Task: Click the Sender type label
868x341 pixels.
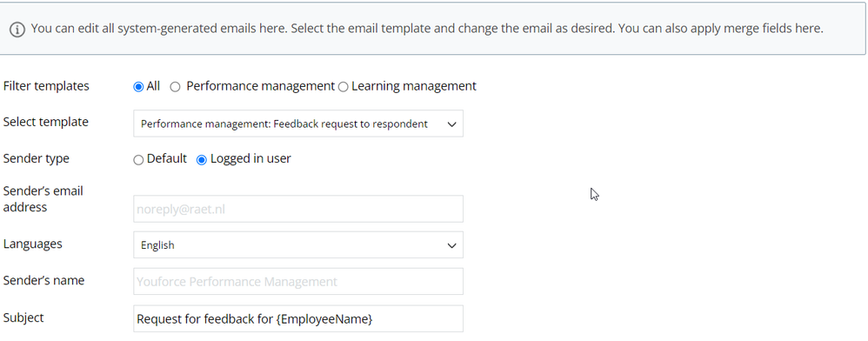Action: pyautogui.click(x=36, y=158)
